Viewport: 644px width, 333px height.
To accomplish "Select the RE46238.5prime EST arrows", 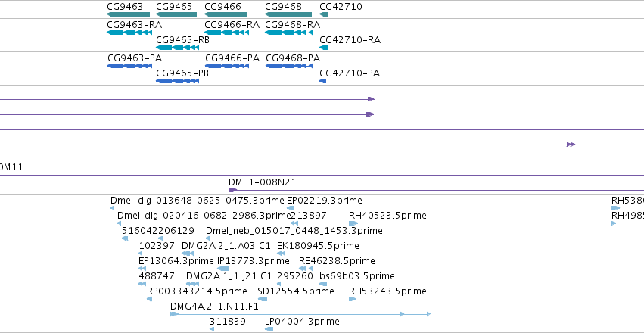I will pos(306,269).
